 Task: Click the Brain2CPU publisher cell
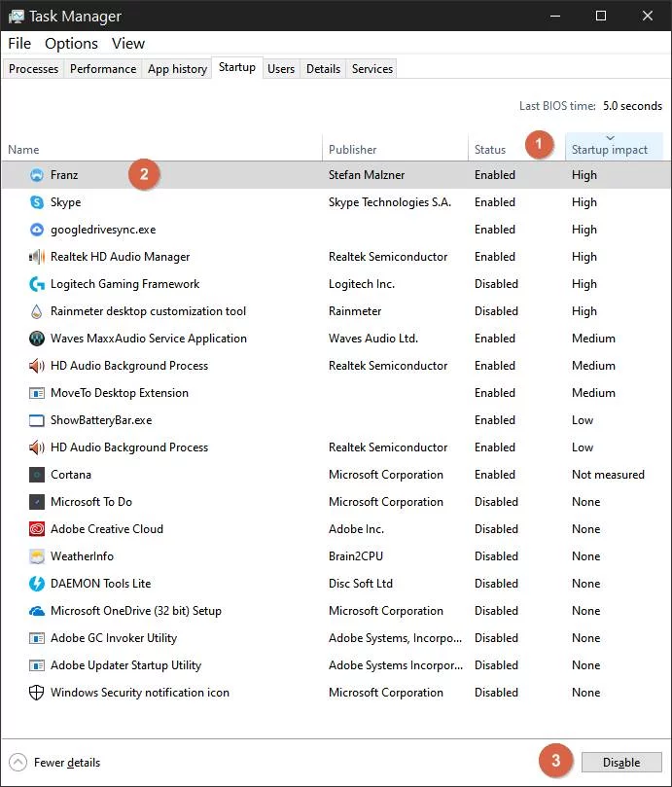pyautogui.click(x=355, y=556)
